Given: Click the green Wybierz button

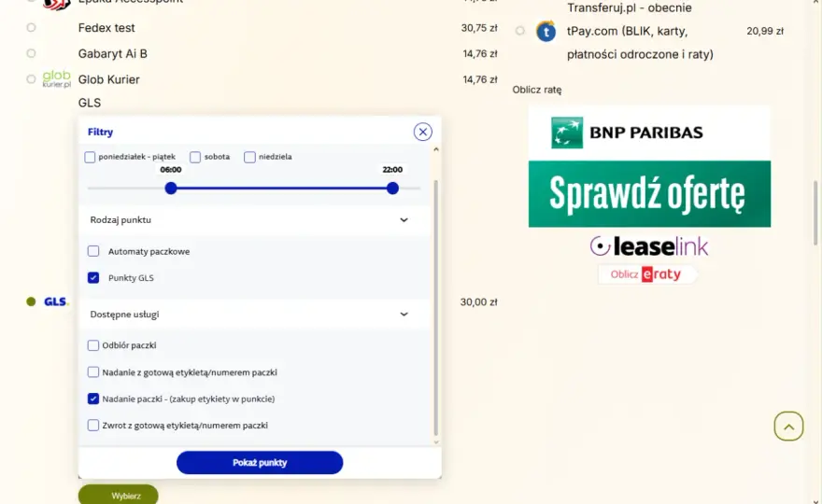Looking at the screenshot, I should point(118,495).
